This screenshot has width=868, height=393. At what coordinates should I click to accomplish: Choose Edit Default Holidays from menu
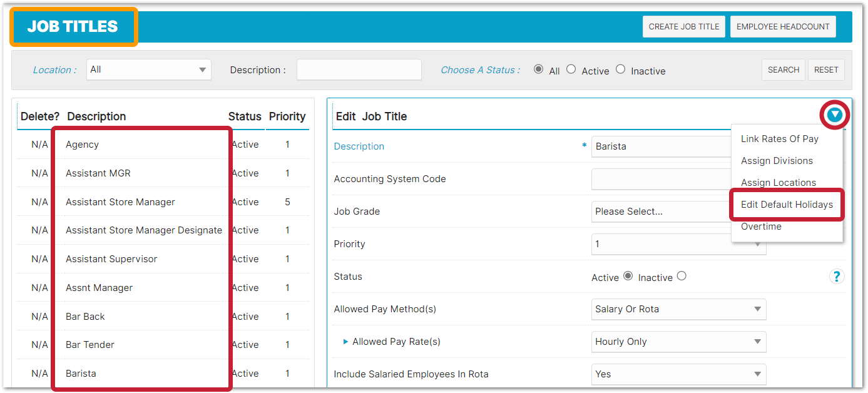coord(787,205)
